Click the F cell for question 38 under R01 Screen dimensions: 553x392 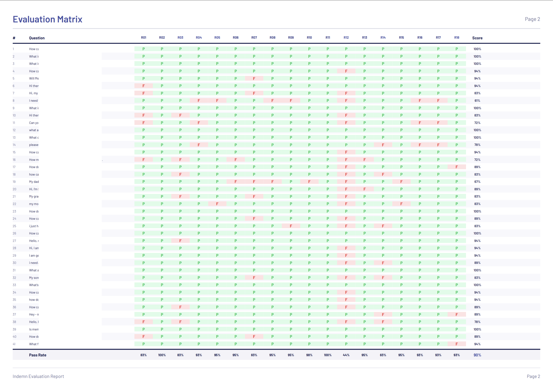pyautogui.click(x=144, y=322)
